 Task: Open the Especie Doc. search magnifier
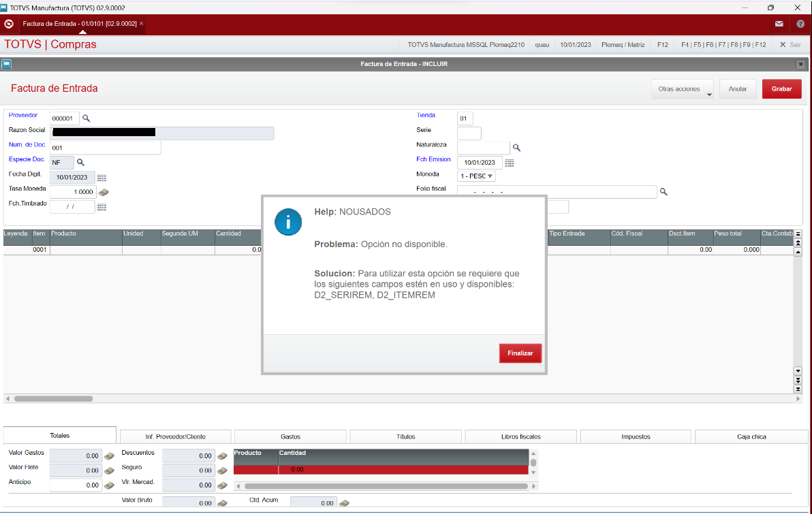coord(81,163)
